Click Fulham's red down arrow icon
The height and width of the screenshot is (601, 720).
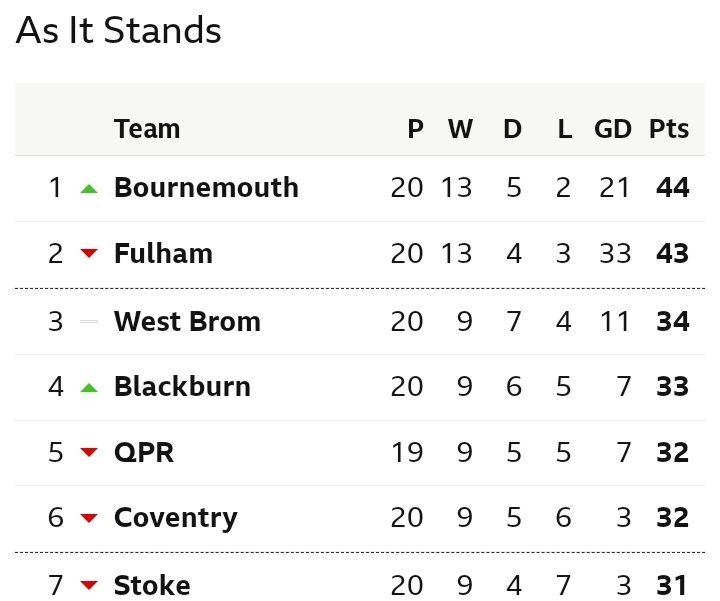(89, 253)
